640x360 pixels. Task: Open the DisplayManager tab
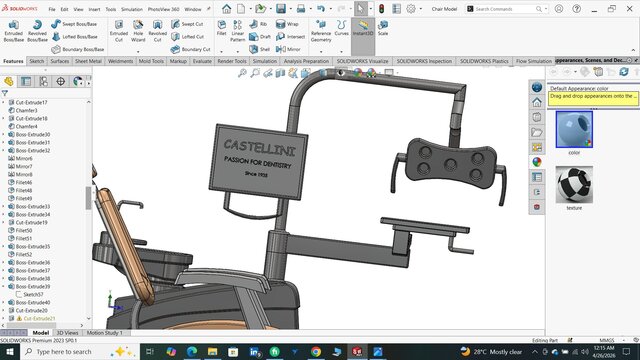click(78, 82)
